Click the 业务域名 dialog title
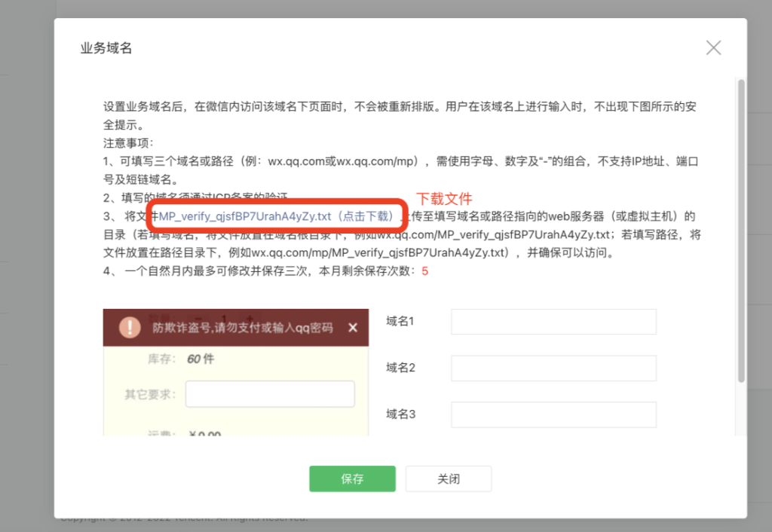The height and width of the screenshot is (532, 772). coord(106,48)
